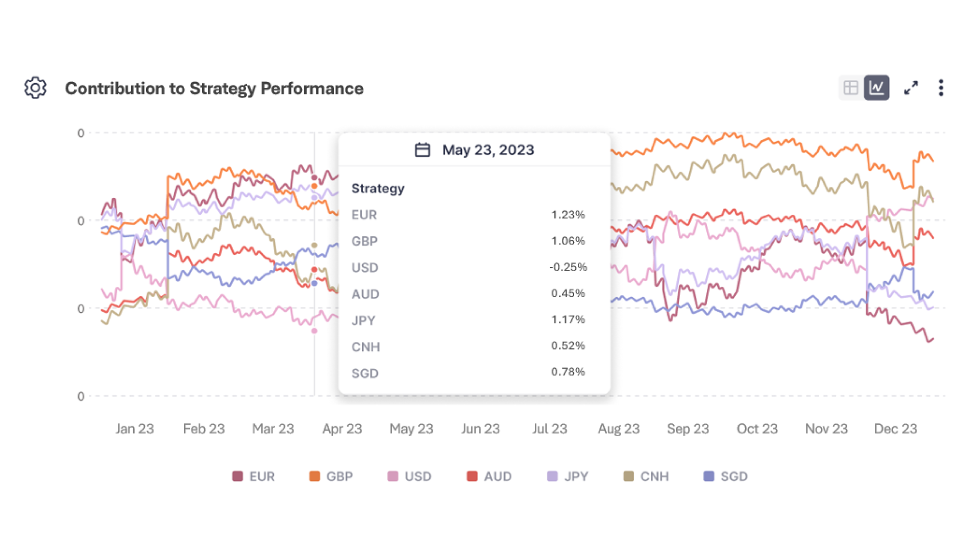Screen dimensions: 980x551
Task: Click the Jan 23 axis label
Action: [134, 429]
